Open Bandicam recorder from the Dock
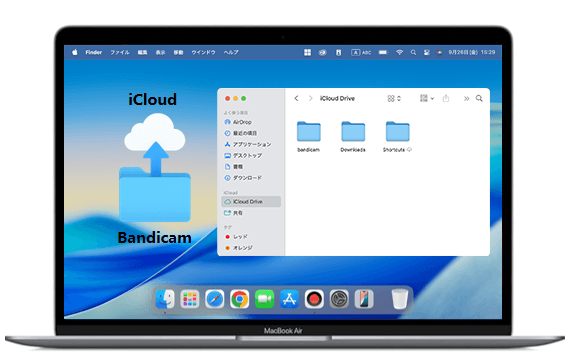The width and height of the screenshot is (570, 360). coord(314,299)
